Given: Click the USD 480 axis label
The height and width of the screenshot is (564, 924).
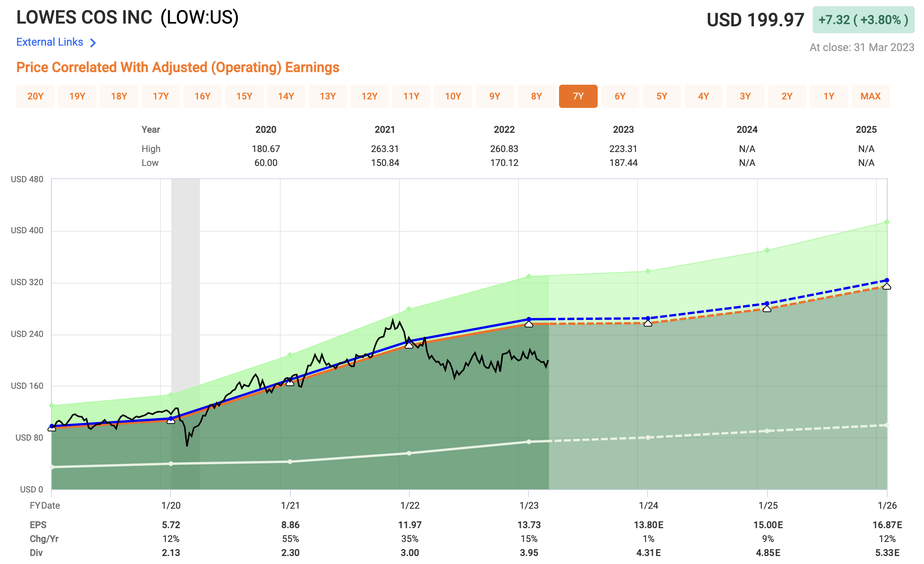Looking at the screenshot, I should point(27,179).
